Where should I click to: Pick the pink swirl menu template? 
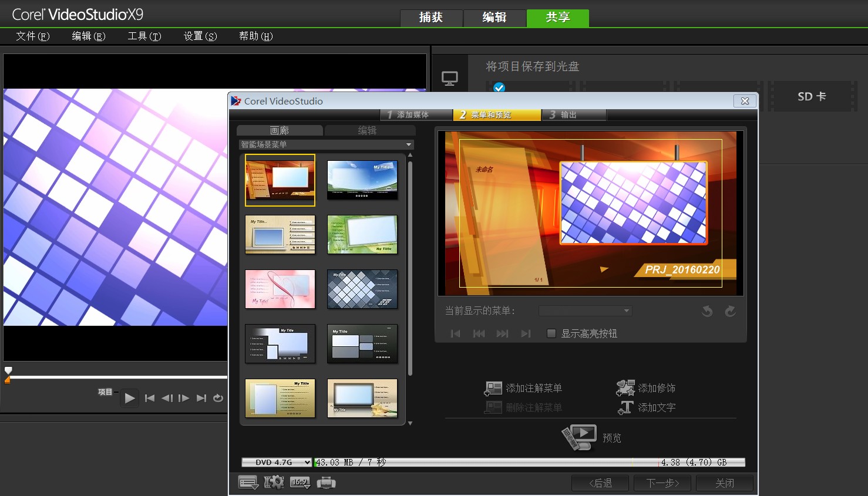tap(280, 289)
